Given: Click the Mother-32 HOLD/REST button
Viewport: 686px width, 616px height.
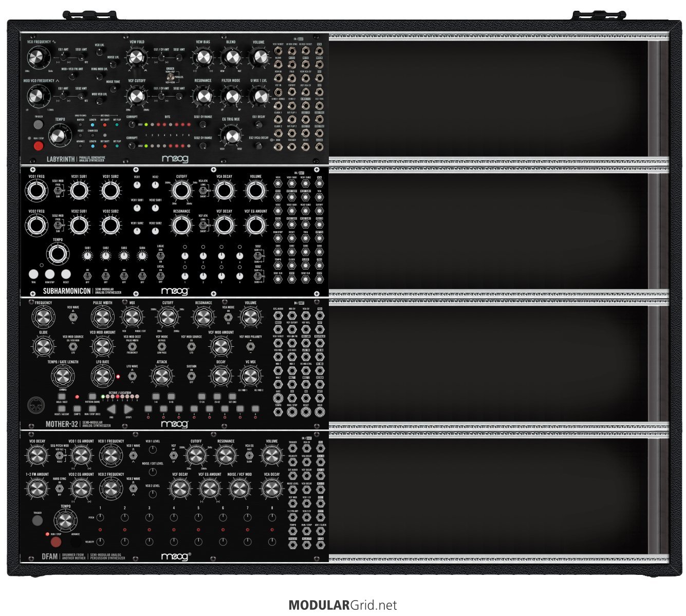Looking at the screenshot, I should pyautogui.click(x=62, y=397).
